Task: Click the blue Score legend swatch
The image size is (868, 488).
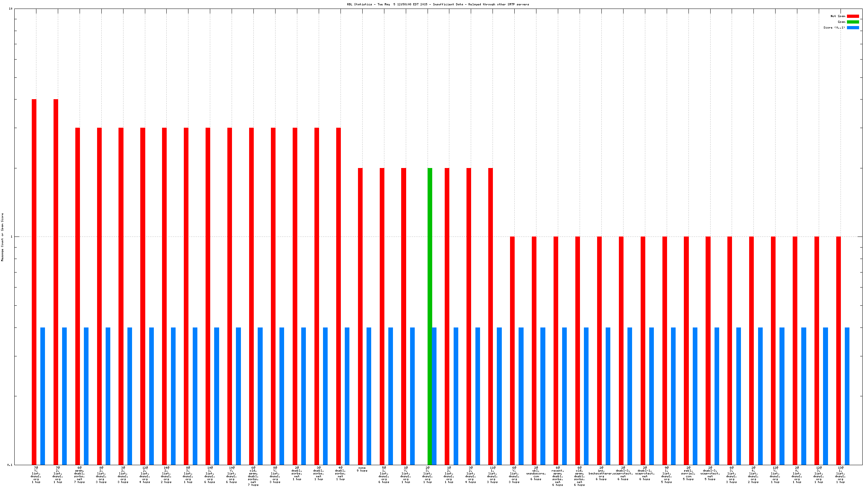Action: tap(853, 28)
